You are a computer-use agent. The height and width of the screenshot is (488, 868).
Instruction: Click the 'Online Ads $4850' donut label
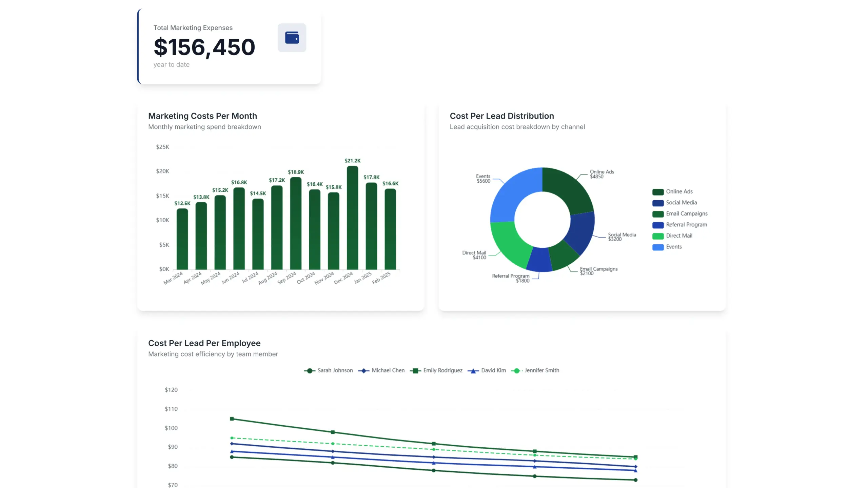pos(602,174)
